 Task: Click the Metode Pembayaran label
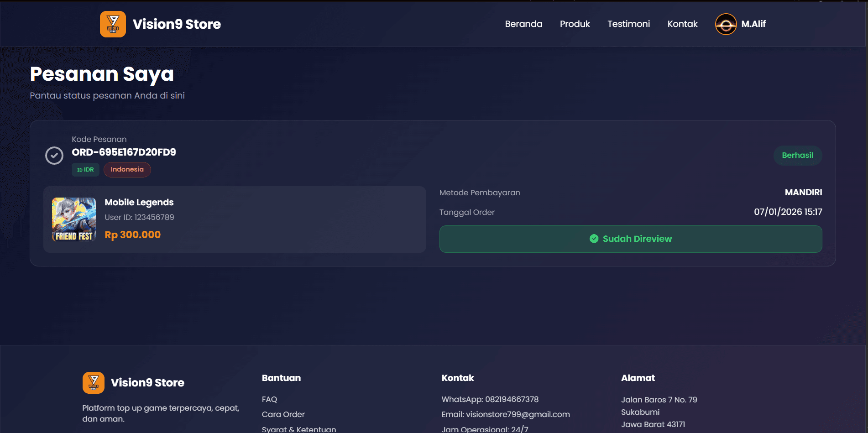[x=480, y=193]
